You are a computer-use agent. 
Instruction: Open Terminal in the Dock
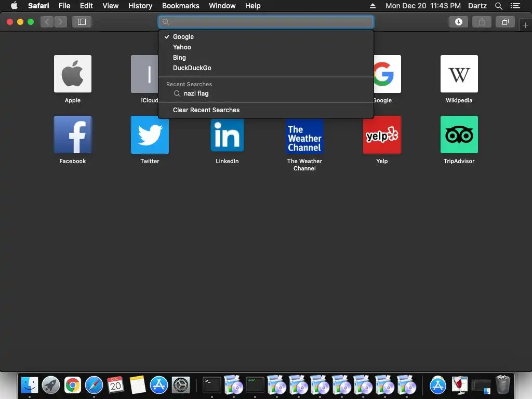pyautogui.click(x=212, y=385)
